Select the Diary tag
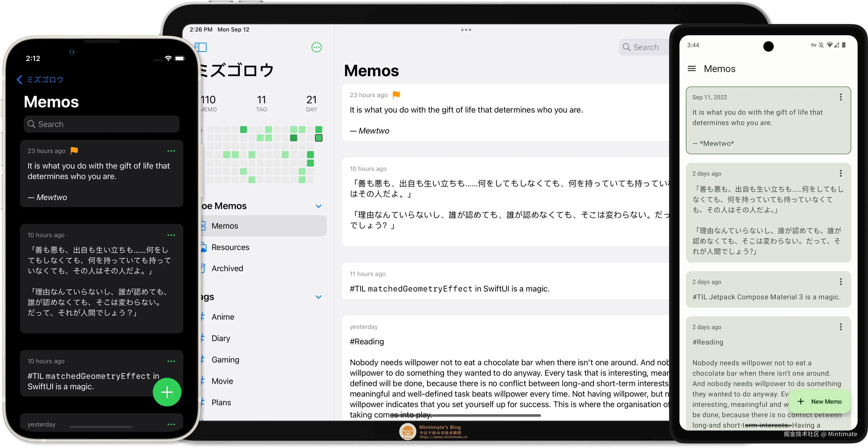The image size is (868, 448). coord(220,338)
